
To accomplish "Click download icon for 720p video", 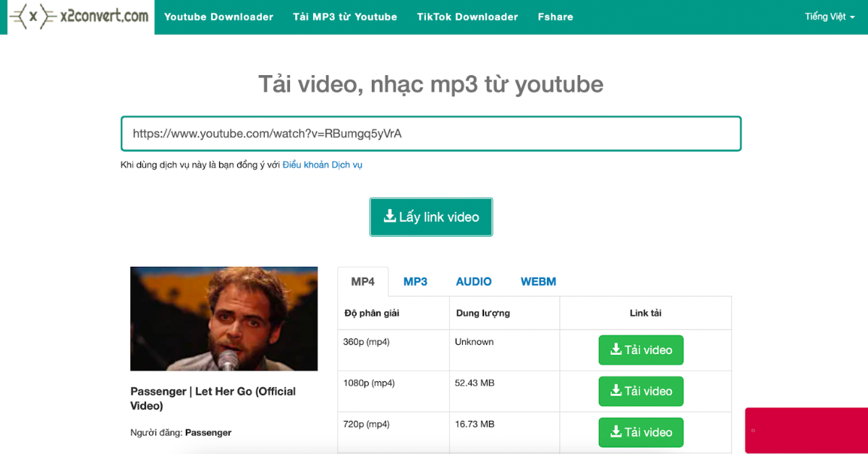I will [616, 432].
